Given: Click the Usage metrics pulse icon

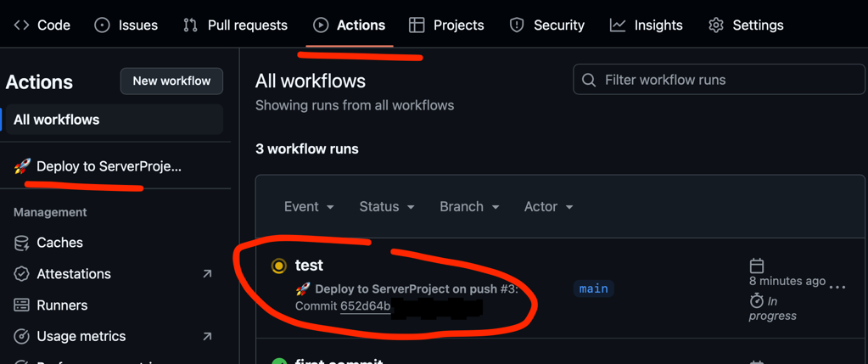Looking at the screenshot, I should tap(22, 337).
